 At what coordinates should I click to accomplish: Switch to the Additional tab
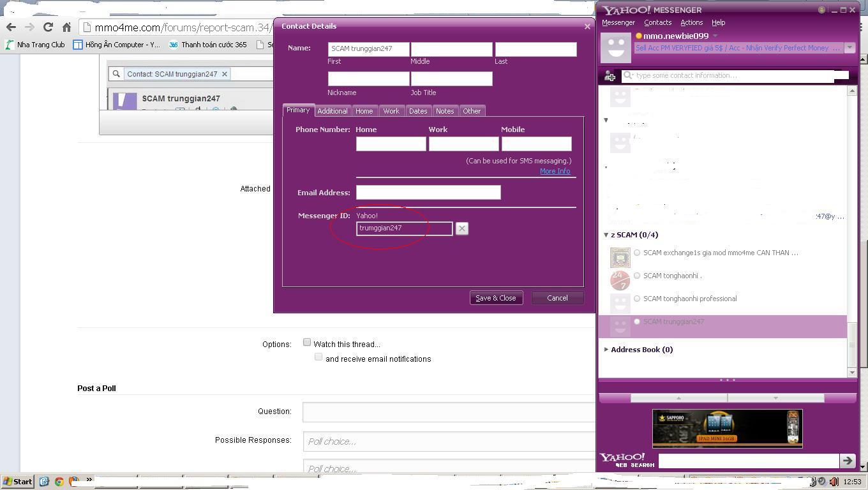[333, 111]
